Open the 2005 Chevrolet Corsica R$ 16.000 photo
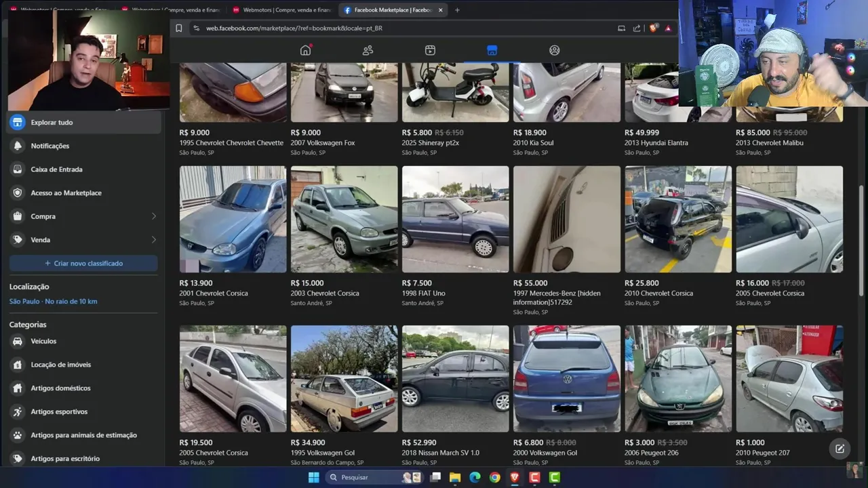The height and width of the screenshot is (488, 868). (789, 220)
